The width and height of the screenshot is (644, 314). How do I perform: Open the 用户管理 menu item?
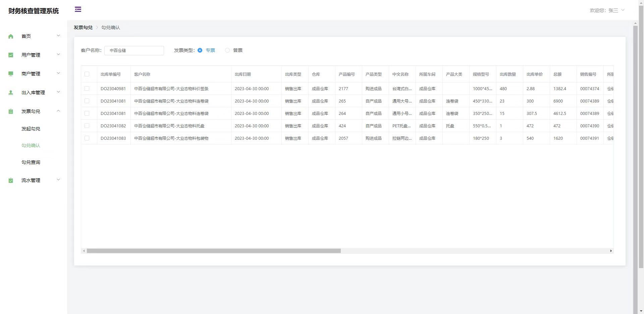pyautogui.click(x=31, y=55)
